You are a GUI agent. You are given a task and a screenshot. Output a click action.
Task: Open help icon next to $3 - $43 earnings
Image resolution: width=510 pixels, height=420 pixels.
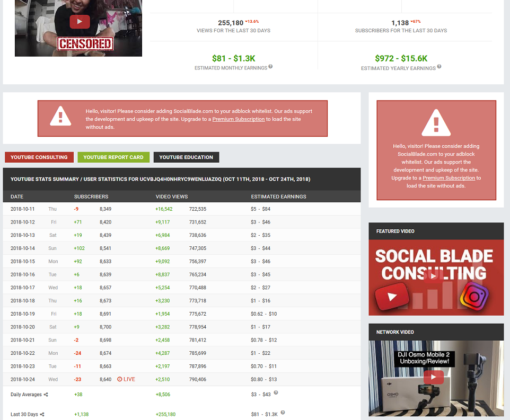pos(276,392)
